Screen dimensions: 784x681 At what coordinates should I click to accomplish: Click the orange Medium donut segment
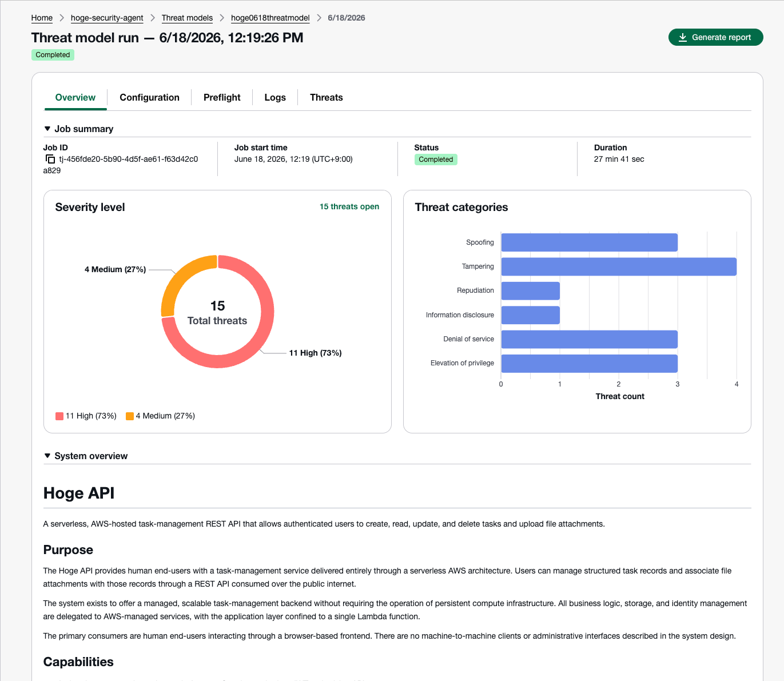(180, 277)
